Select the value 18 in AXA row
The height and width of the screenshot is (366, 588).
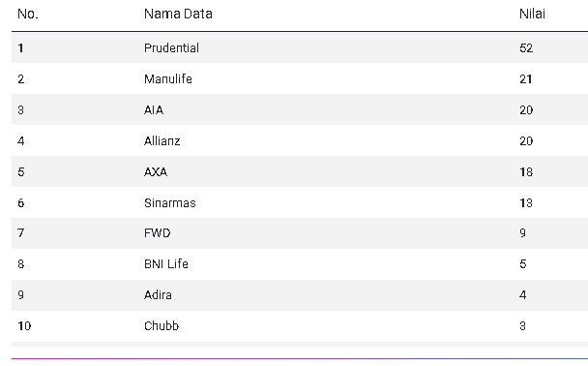[x=526, y=172]
